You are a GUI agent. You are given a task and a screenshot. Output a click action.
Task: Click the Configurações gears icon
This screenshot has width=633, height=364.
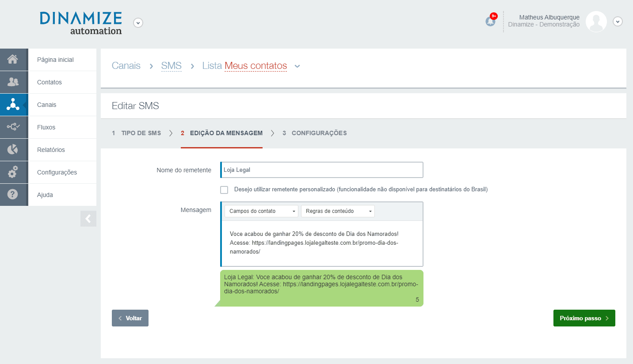tap(13, 172)
